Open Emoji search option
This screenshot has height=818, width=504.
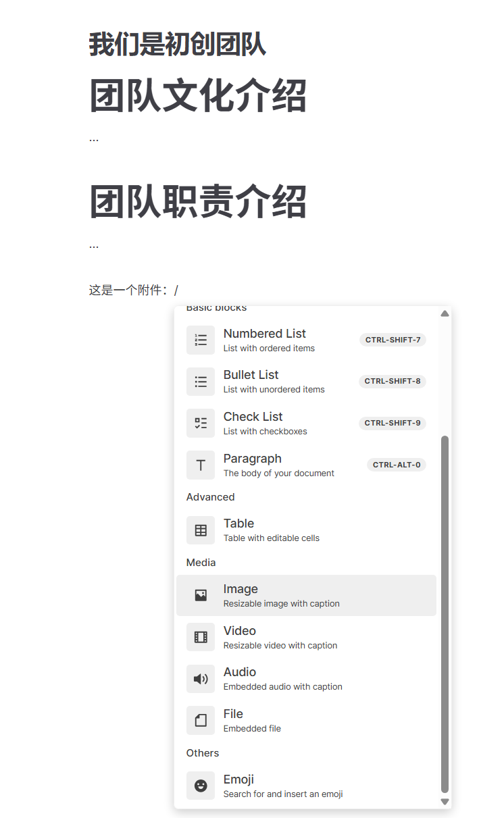(x=306, y=786)
